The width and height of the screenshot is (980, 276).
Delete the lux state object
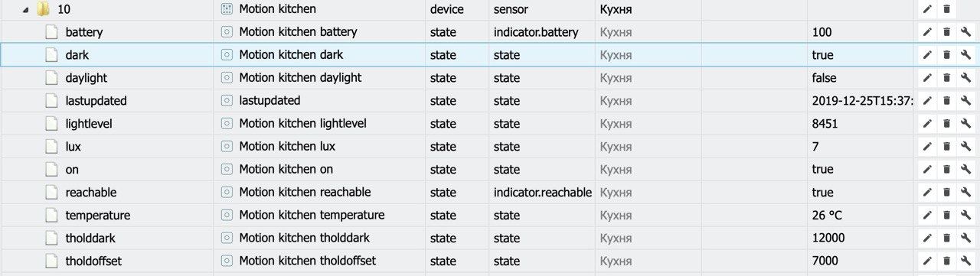946,146
